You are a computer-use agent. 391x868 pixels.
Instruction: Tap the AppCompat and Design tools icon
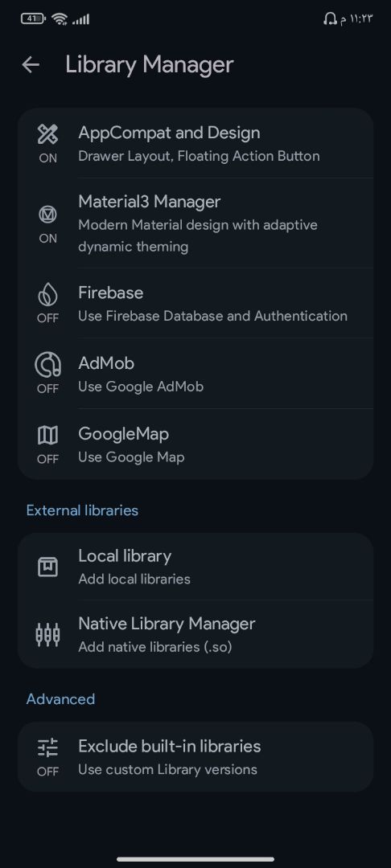47,134
